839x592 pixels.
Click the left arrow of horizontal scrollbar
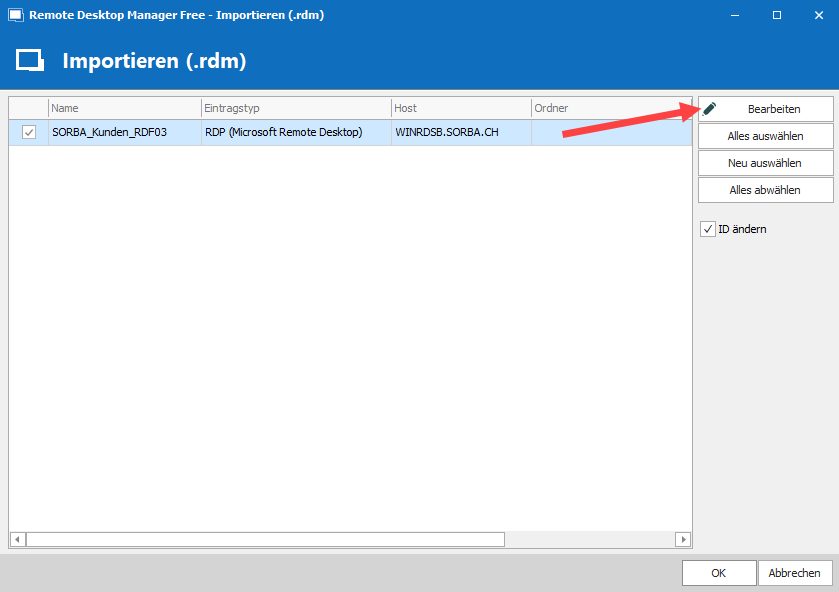tap(17, 539)
